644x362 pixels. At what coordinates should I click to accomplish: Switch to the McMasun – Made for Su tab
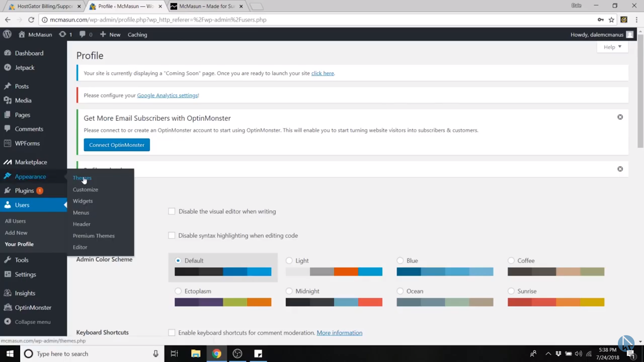tap(207, 6)
